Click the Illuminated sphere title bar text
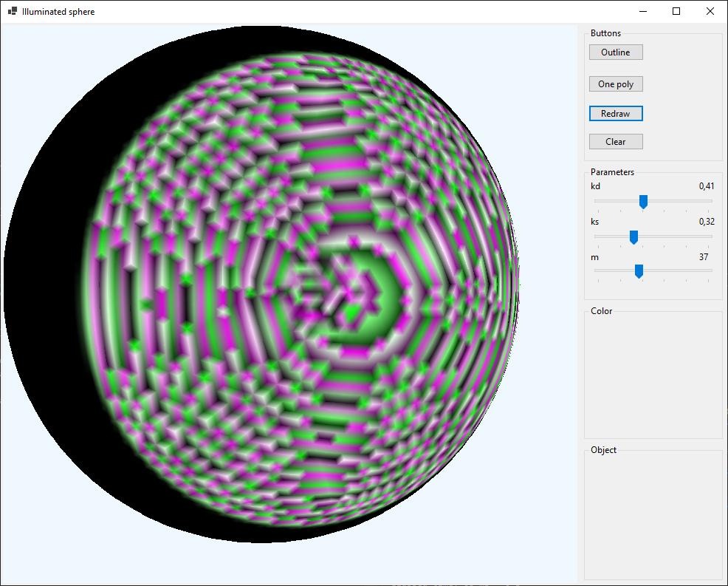This screenshot has width=728, height=586. [58, 12]
